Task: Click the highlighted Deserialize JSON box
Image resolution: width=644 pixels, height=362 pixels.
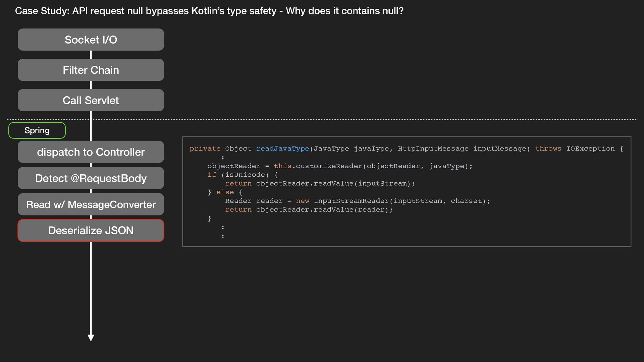Action: 91,230
